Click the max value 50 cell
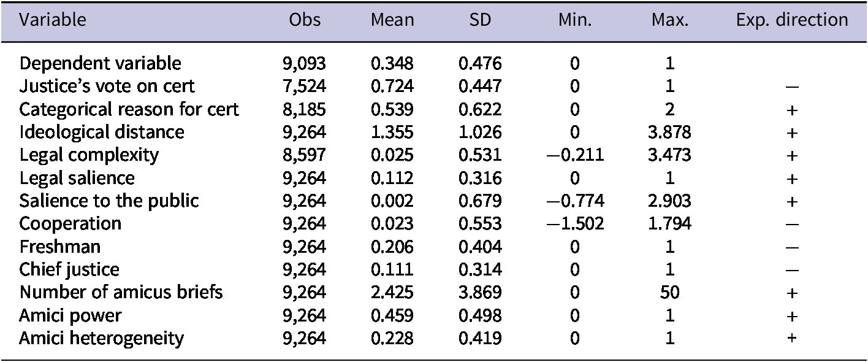Screen dimensions: 868x362 (669, 292)
